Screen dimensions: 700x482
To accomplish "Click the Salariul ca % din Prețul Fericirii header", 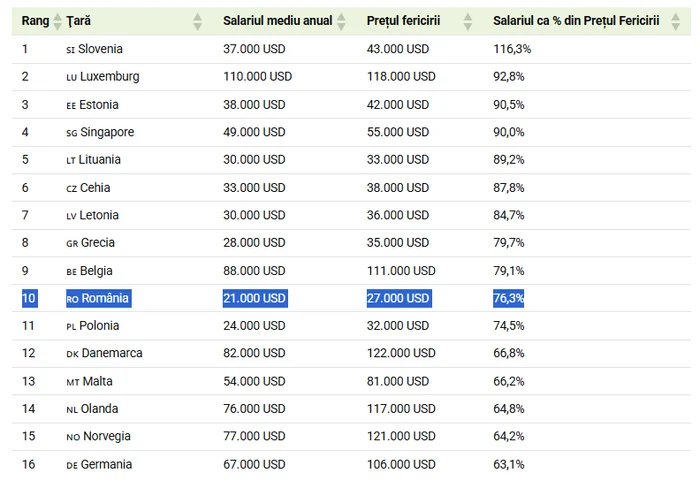I will (576, 21).
